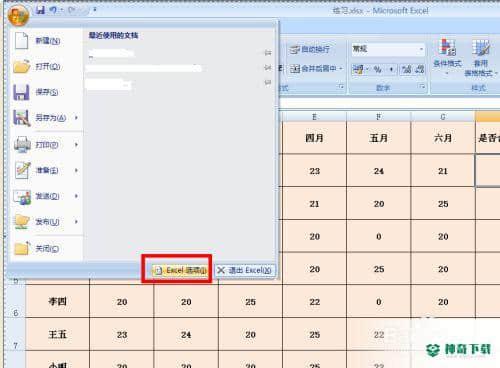The height and width of the screenshot is (368, 500).
Task: Expand the 发送 submenu arrow
Action: click(76, 196)
